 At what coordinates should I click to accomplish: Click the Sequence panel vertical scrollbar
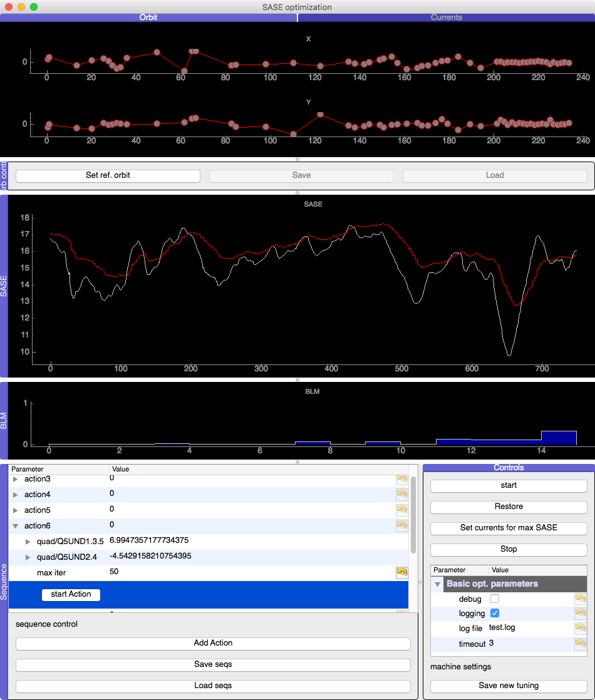point(413,520)
